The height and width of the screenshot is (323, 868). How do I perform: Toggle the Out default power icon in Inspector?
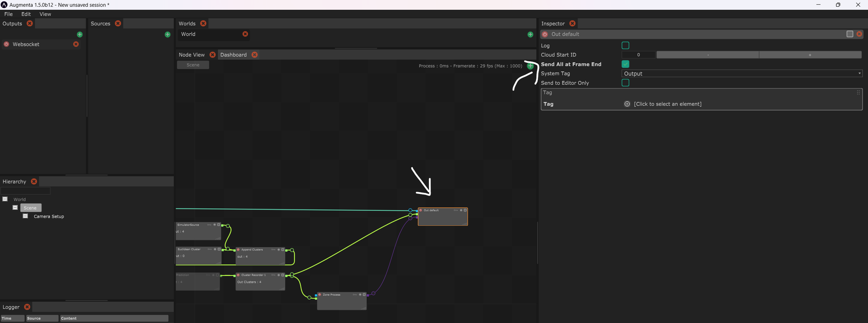tap(545, 34)
